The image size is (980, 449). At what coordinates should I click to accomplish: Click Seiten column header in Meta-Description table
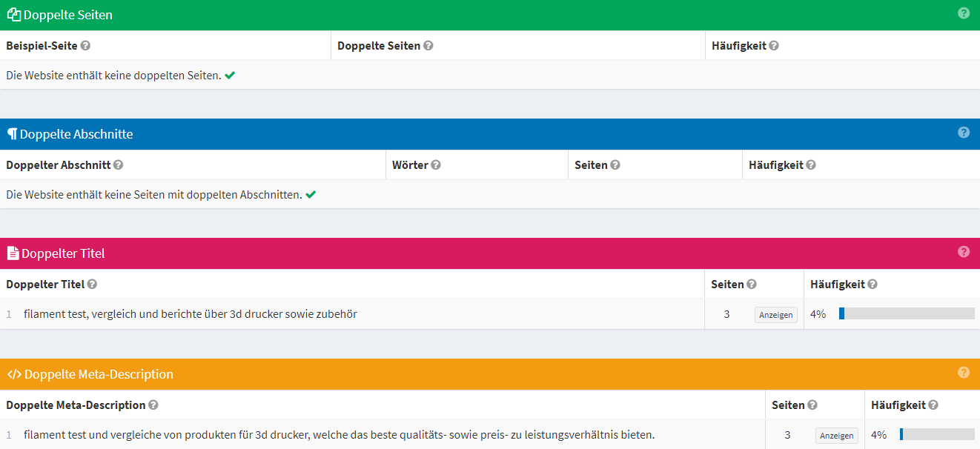(788, 405)
